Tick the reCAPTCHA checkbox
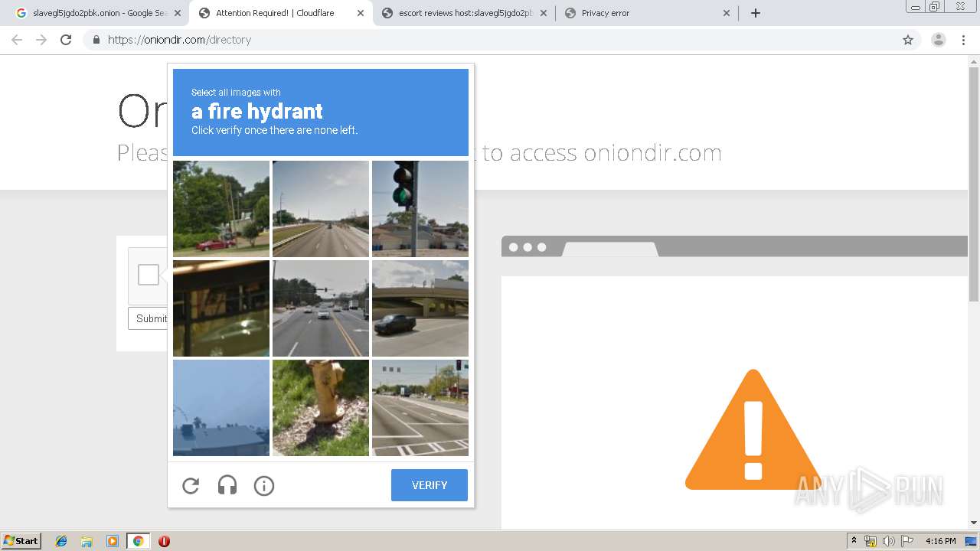The width and height of the screenshot is (980, 551). 149,275
